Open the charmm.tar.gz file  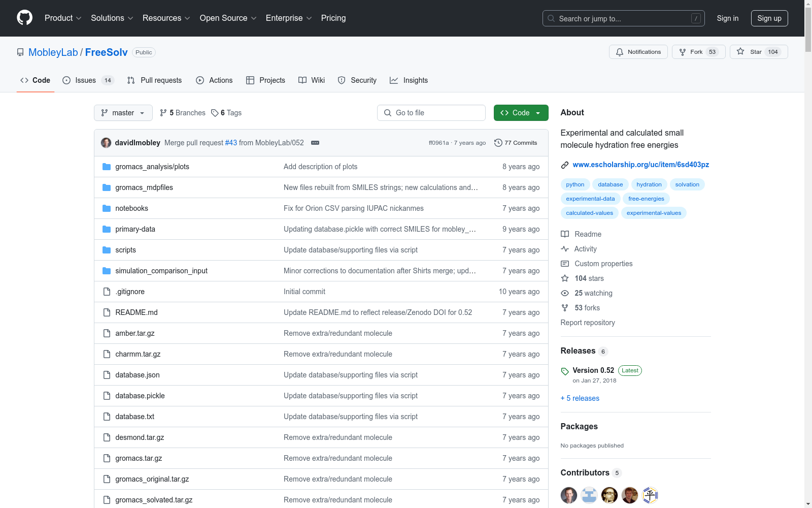tap(138, 354)
